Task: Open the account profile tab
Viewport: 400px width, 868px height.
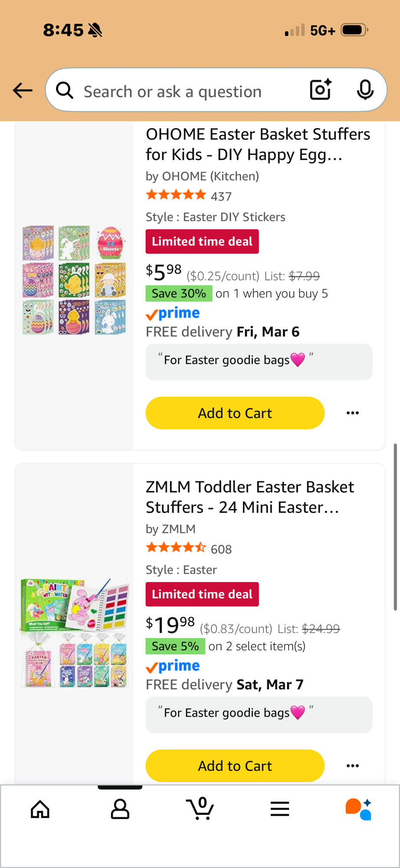Action: tap(120, 809)
